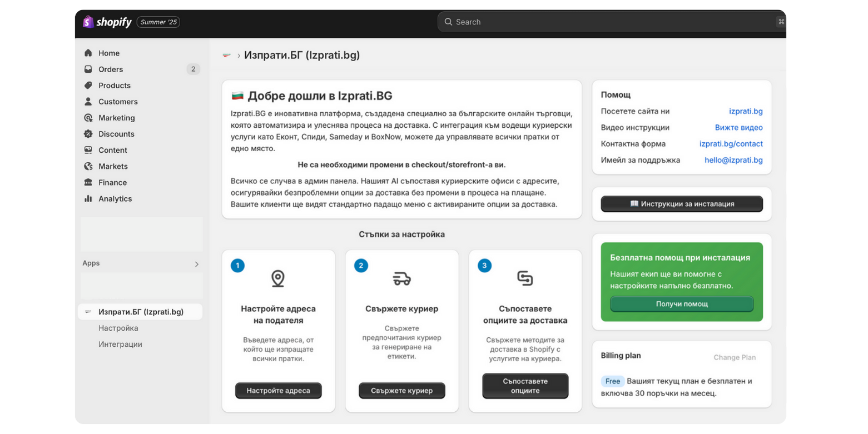Open the Summer '25 edition badge
This screenshot has width=868, height=434.
point(158,22)
